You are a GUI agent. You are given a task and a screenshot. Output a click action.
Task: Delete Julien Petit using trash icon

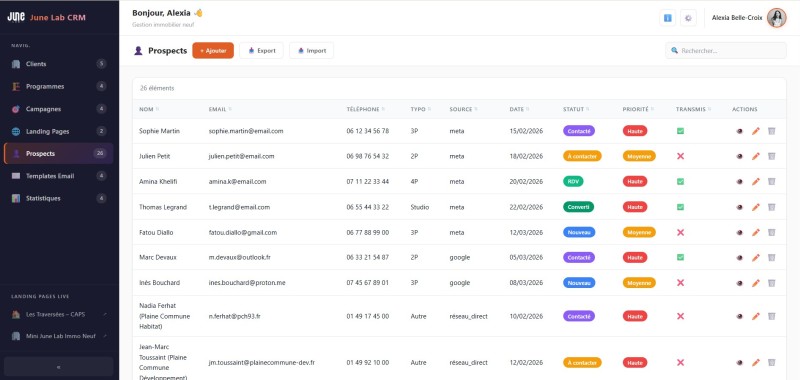[x=771, y=156]
